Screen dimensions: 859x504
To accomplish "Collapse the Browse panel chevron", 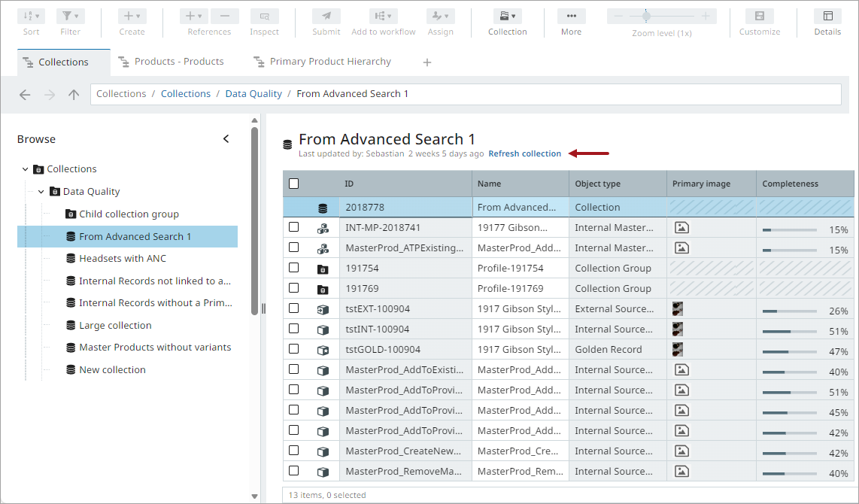I will coord(226,139).
